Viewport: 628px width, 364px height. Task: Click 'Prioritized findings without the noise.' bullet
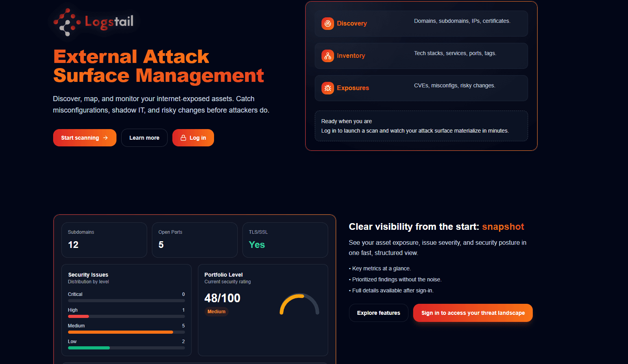(x=395, y=279)
